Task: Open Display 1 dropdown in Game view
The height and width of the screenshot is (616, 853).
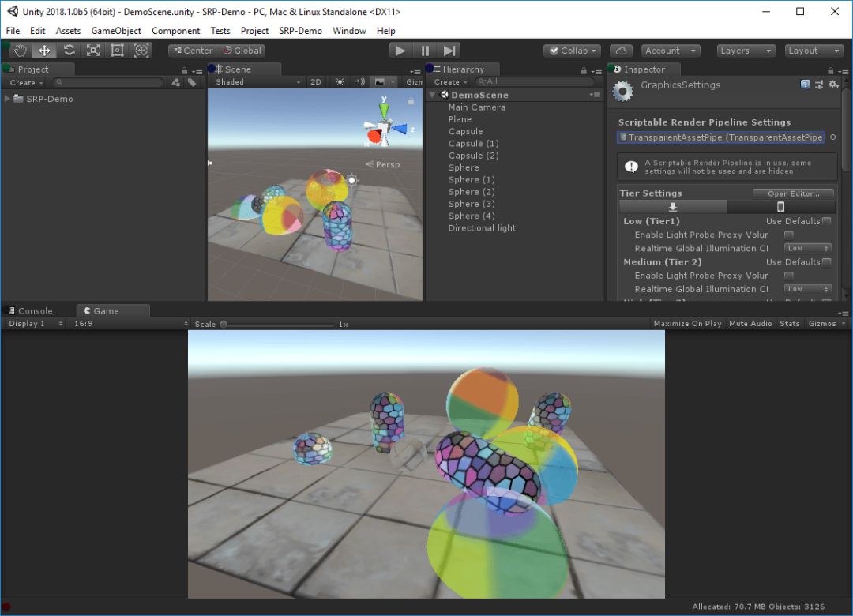Action: (36, 323)
